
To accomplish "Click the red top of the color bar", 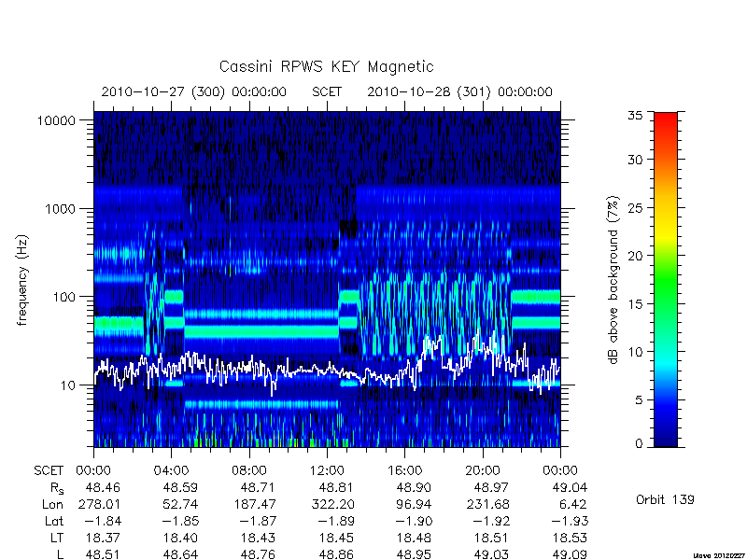I will click(x=666, y=120).
